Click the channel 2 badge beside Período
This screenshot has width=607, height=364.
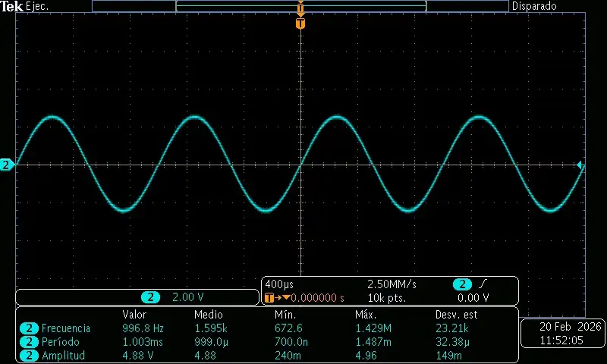click(29, 342)
